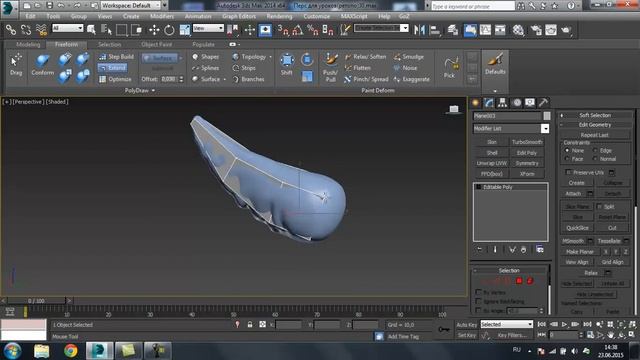Open the Modifiers menu
640x360 pixels.
click(x=162, y=16)
